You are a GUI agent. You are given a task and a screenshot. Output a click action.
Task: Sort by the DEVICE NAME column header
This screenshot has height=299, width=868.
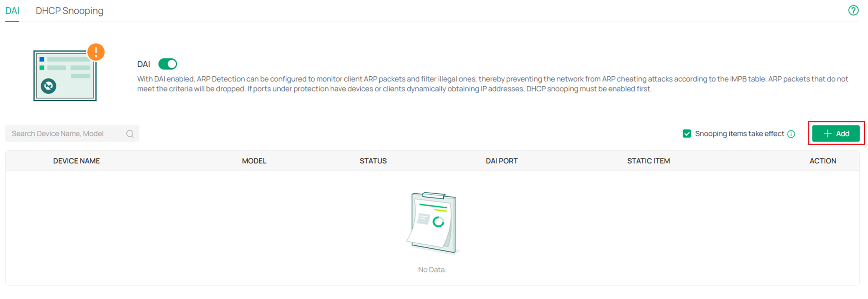tap(76, 161)
